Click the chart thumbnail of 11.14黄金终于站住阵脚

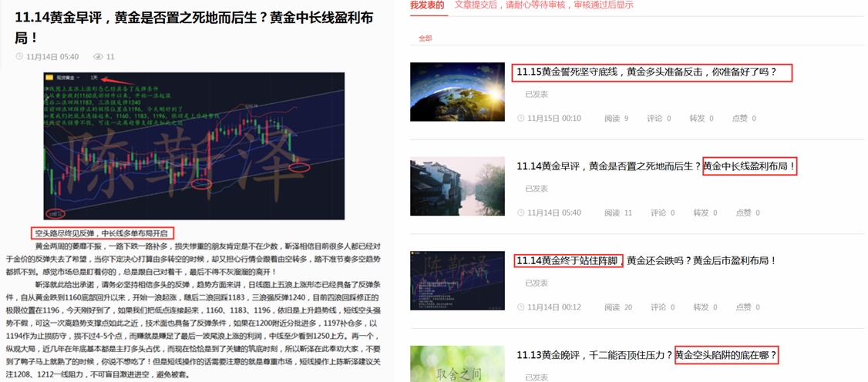(x=457, y=280)
